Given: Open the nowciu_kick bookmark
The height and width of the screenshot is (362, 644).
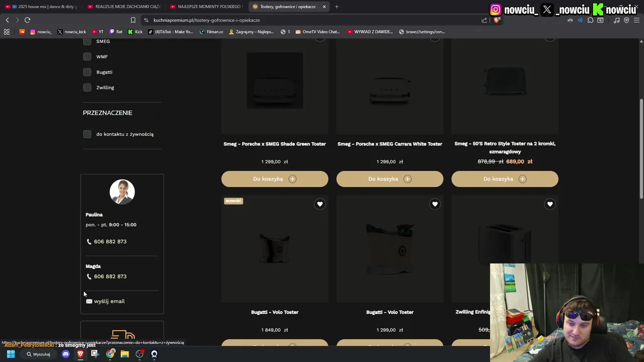Looking at the screenshot, I should click(x=71, y=32).
